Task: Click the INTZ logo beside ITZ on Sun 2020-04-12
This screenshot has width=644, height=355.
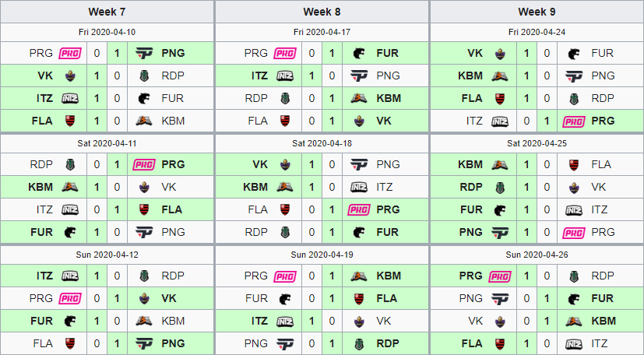Action: point(70,276)
